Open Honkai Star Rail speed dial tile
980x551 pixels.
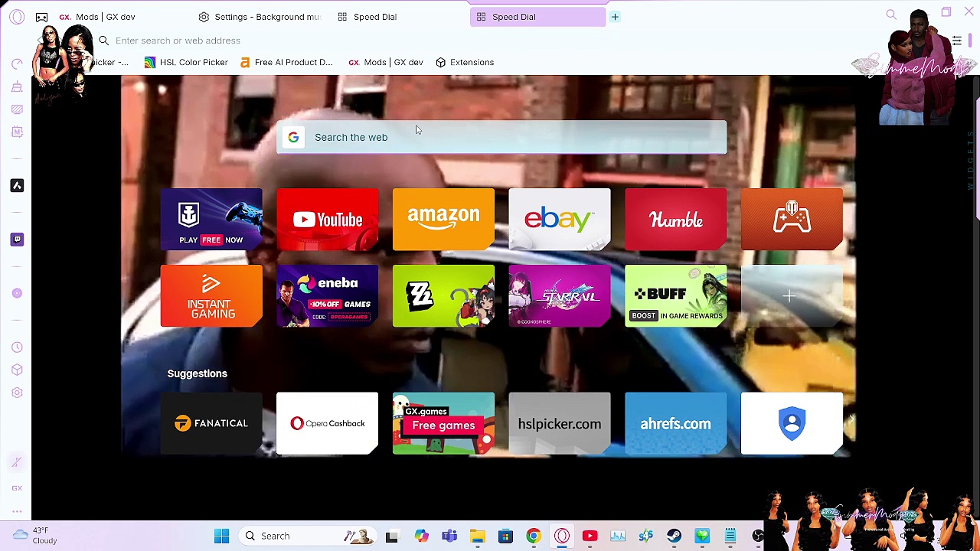[x=560, y=296]
